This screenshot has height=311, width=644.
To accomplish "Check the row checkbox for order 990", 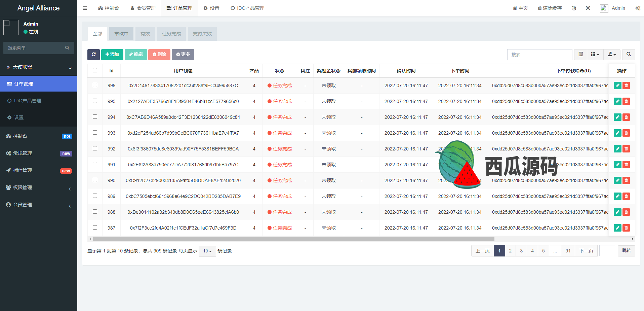I will [x=95, y=180].
